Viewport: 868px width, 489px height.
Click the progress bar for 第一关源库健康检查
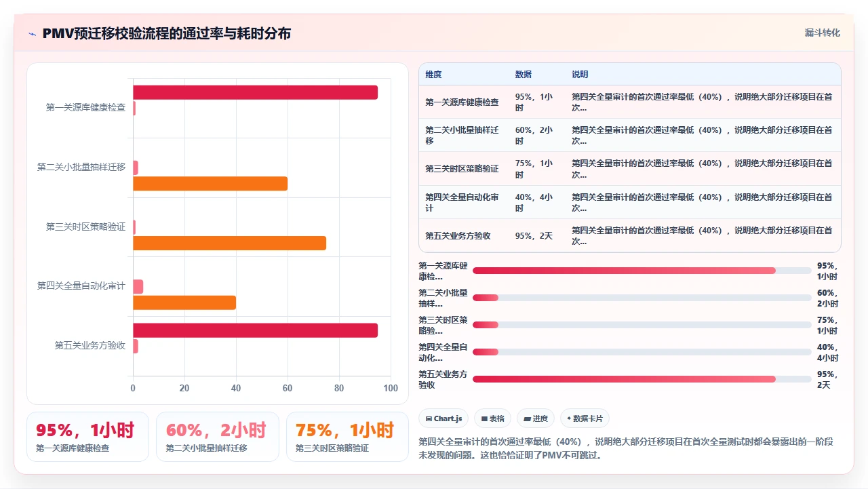[x=642, y=271]
